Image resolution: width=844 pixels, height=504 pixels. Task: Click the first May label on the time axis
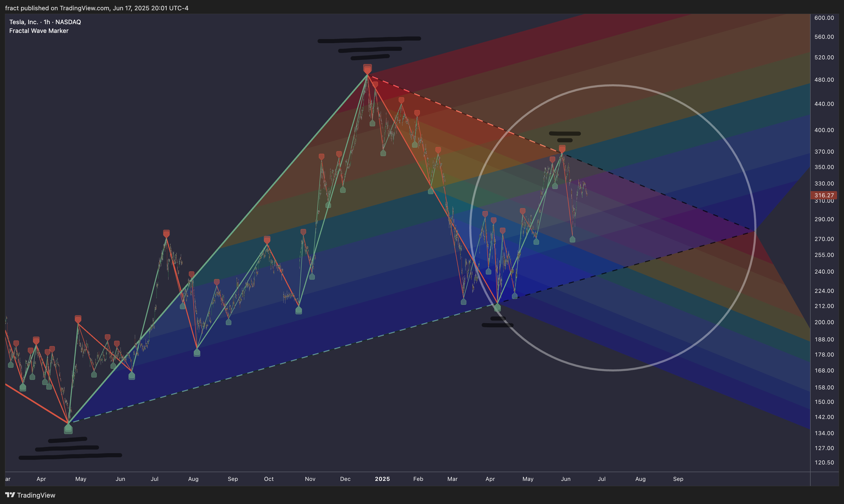81,479
